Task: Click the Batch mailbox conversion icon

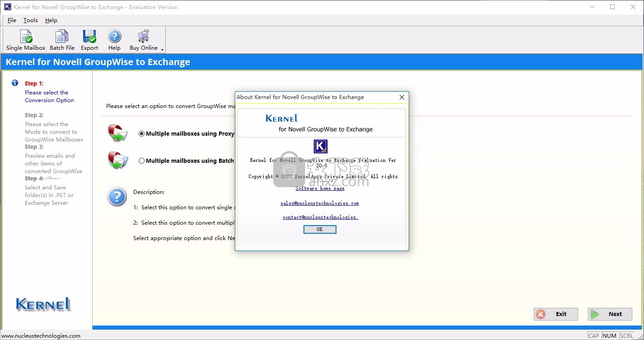Action: click(x=118, y=161)
